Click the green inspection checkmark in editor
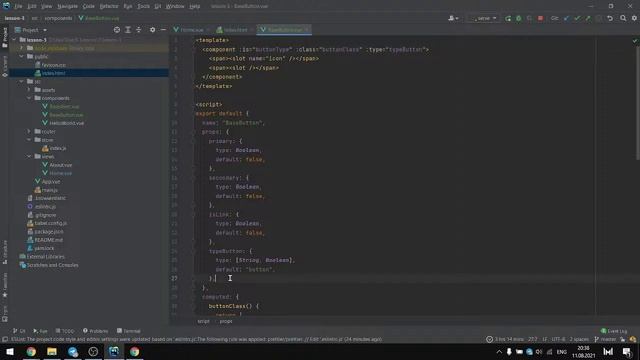This screenshot has width=640, height=360. [x=635, y=41]
